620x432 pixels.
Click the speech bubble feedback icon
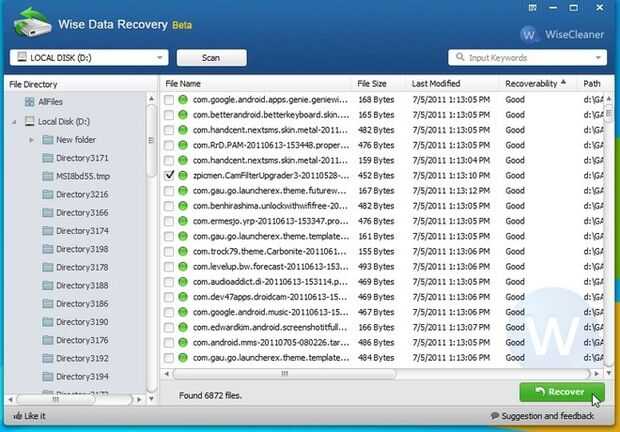pos(495,416)
